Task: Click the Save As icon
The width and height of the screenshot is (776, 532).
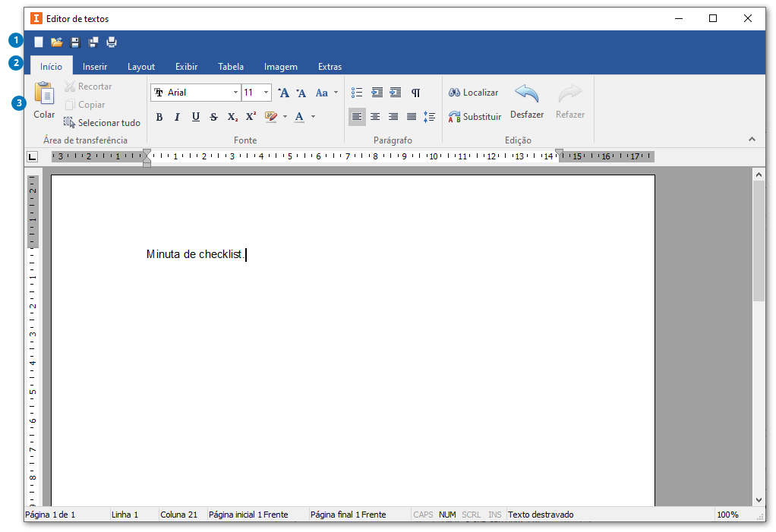Action: [93, 42]
